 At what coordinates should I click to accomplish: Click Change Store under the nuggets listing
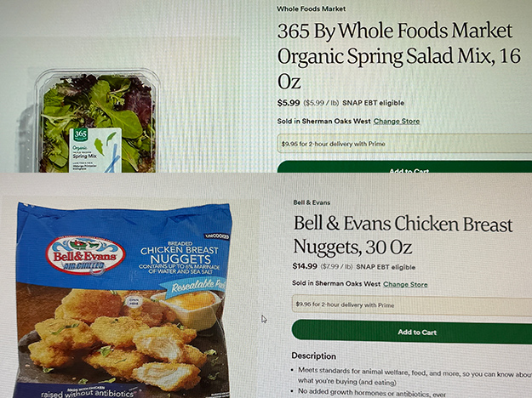tap(405, 284)
